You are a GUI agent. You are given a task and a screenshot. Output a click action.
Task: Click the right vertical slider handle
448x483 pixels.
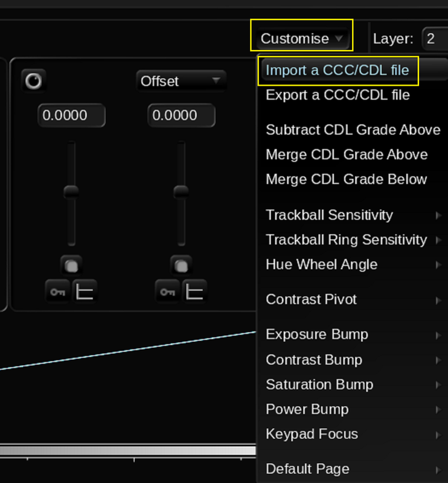pos(181,191)
